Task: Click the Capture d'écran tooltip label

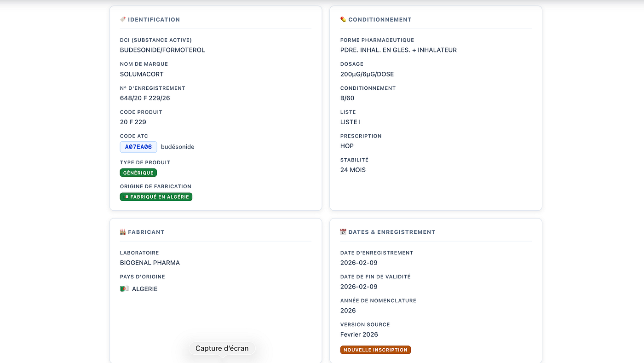Action: 222,348
